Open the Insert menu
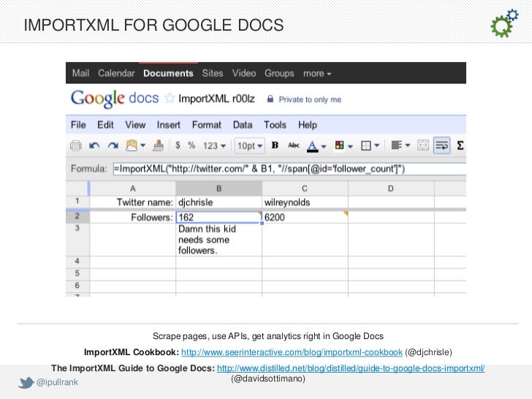 coord(169,125)
